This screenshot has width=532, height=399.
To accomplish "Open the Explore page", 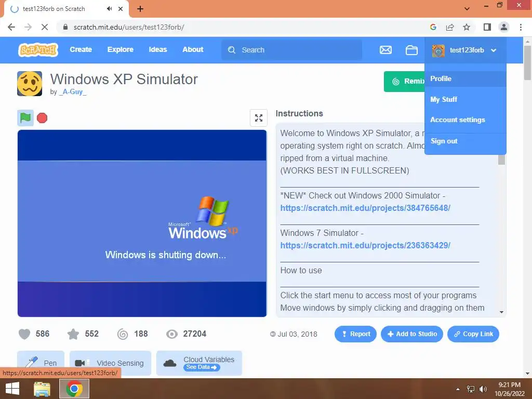I will point(121,49).
